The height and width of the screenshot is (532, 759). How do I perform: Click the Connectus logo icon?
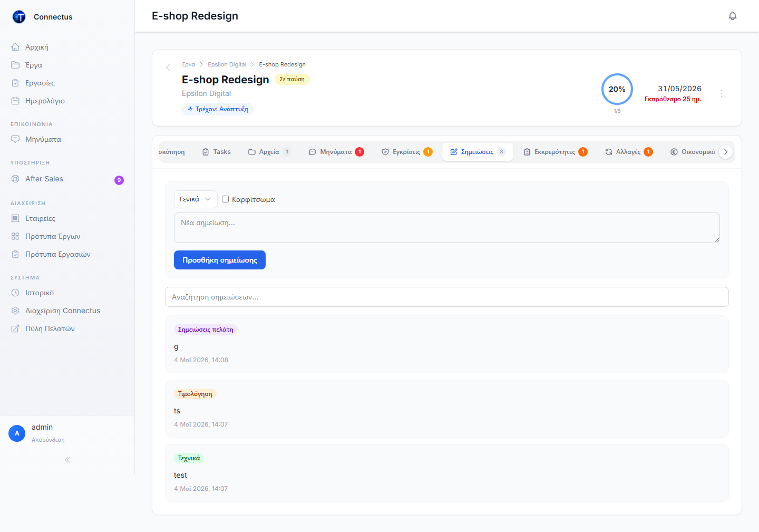pos(19,17)
